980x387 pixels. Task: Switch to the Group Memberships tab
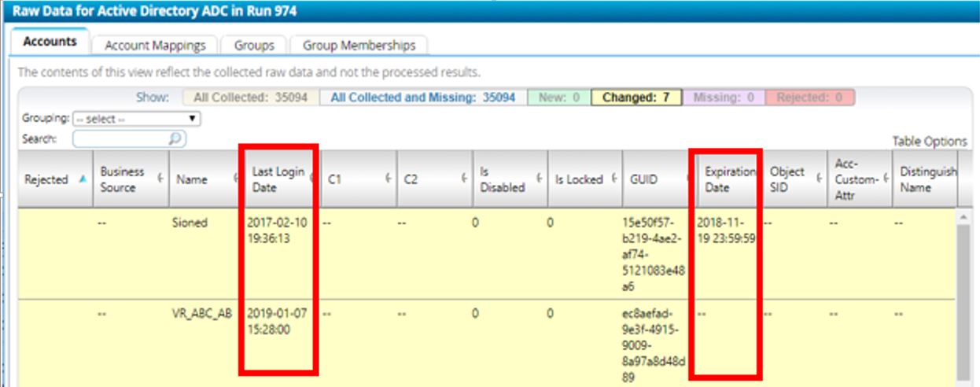[x=359, y=46]
